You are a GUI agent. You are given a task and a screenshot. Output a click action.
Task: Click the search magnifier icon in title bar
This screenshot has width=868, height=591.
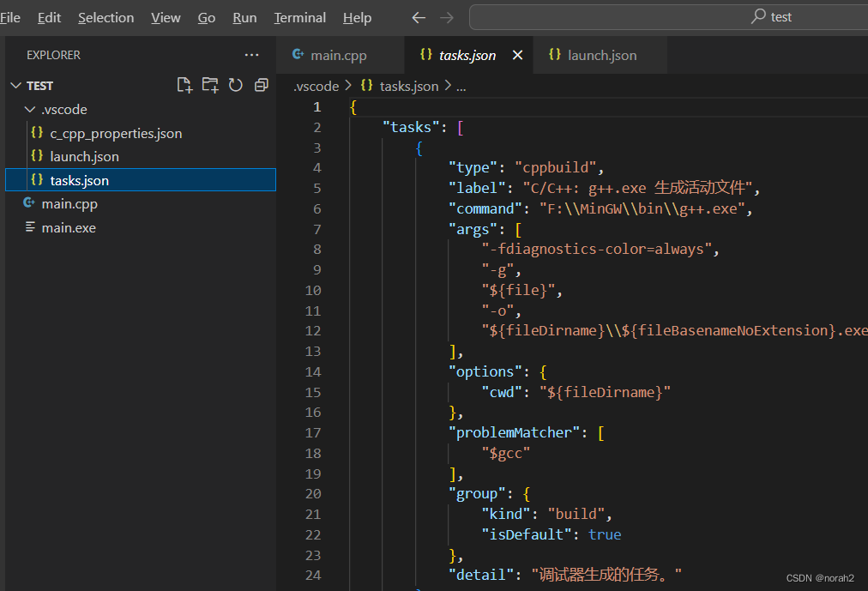coord(758,16)
